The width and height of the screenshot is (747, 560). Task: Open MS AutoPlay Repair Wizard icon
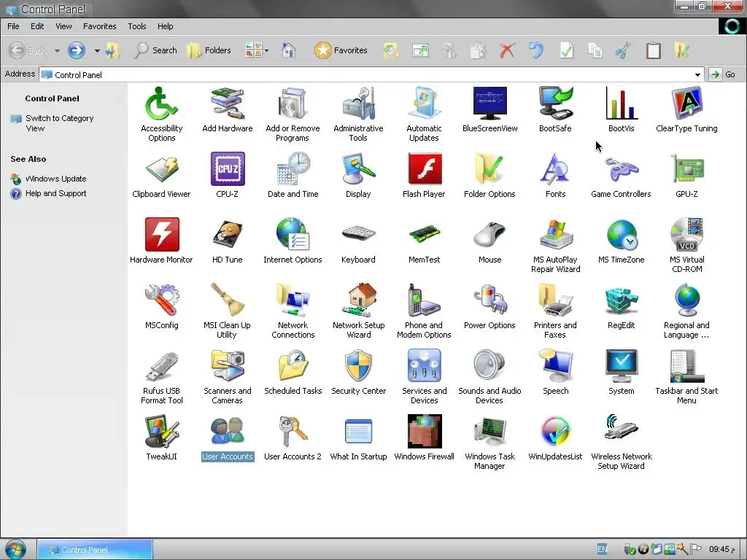555,235
